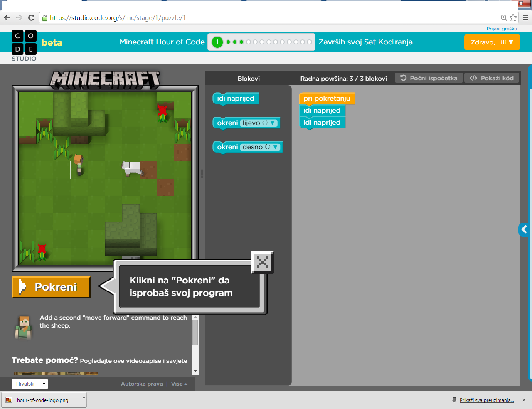This screenshot has height=409, width=532.
Task: Open the 'Hrvatski' language dropdown
Action: tap(30, 384)
